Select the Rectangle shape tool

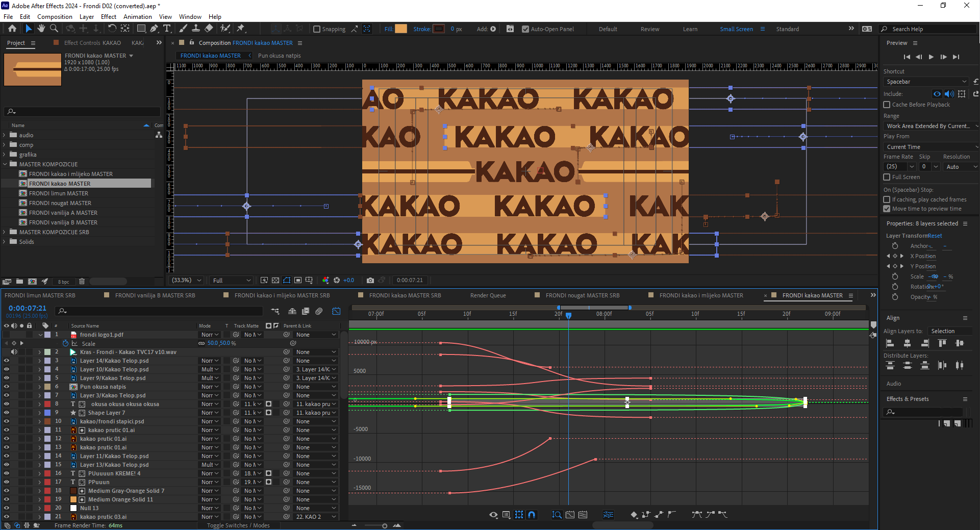pos(141,29)
